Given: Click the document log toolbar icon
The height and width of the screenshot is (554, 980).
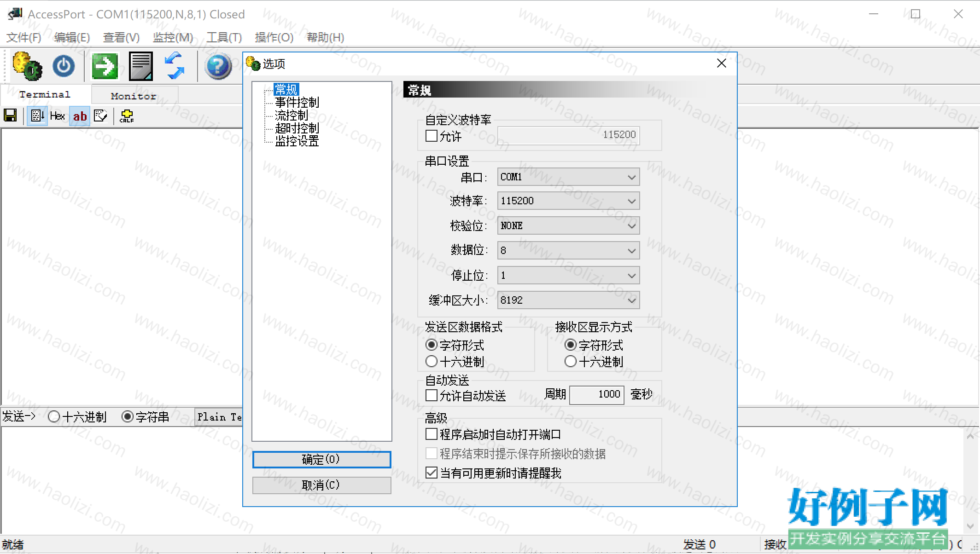Looking at the screenshot, I should 141,66.
